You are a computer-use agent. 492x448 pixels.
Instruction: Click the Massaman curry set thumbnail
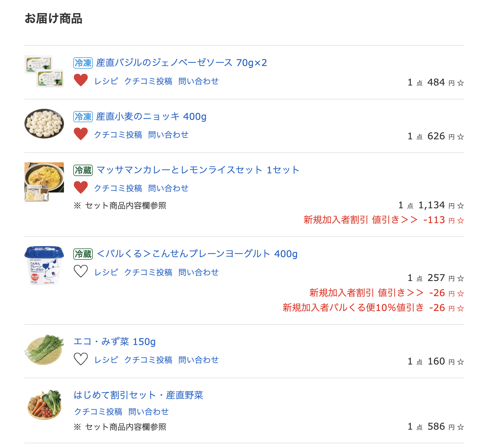pos(44,182)
